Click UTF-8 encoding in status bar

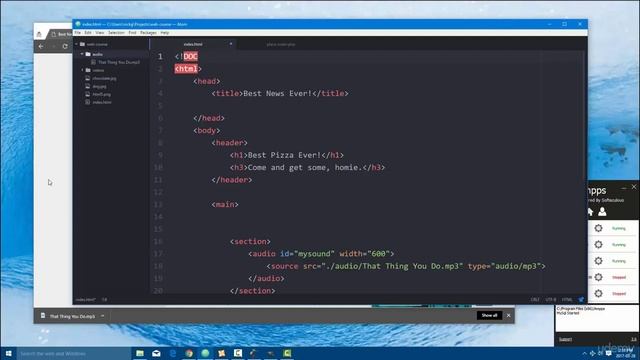pos(551,300)
